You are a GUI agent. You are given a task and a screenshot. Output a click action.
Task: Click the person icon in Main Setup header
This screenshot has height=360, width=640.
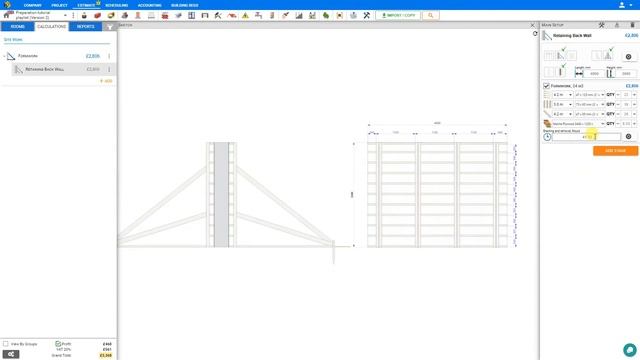(617, 25)
